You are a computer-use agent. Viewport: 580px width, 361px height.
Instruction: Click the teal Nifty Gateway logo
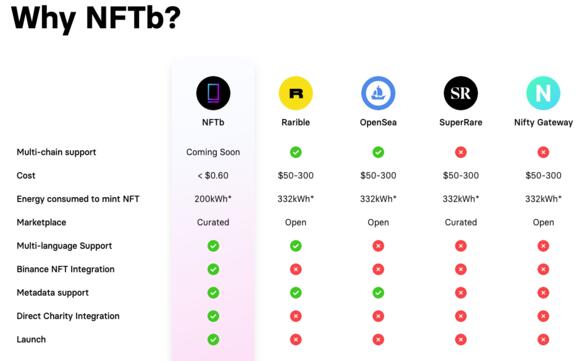click(543, 93)
